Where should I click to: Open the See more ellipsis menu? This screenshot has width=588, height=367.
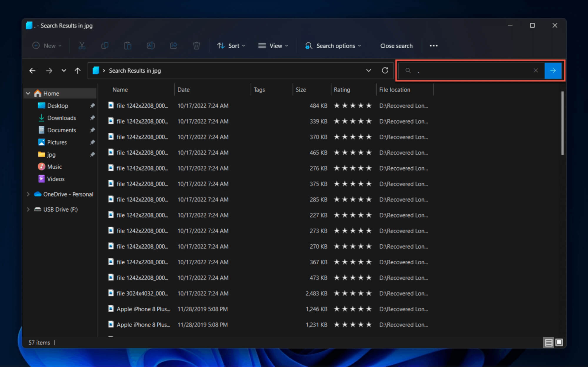click(434, 46)
